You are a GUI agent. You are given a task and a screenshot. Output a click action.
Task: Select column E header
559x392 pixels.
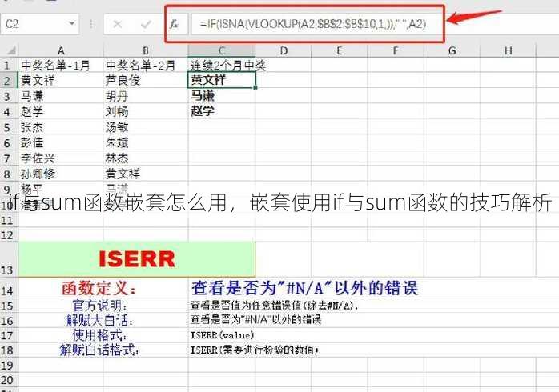340,50
